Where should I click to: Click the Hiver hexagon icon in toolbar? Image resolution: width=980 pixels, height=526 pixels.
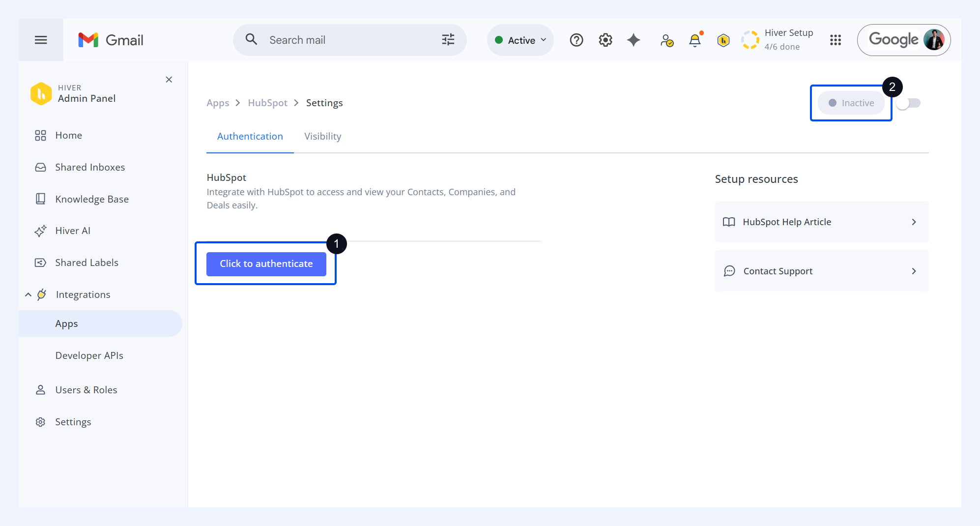coord(723,40)
